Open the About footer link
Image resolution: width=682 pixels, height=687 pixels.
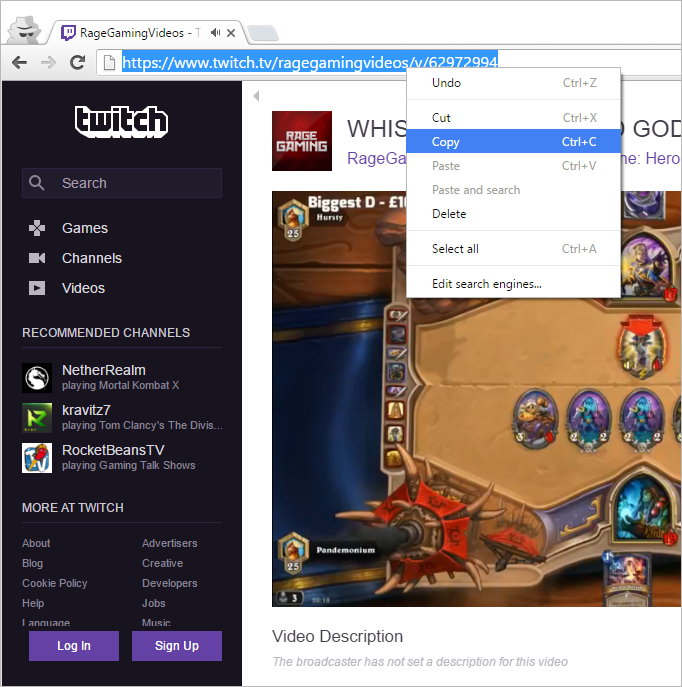point(36,543)
